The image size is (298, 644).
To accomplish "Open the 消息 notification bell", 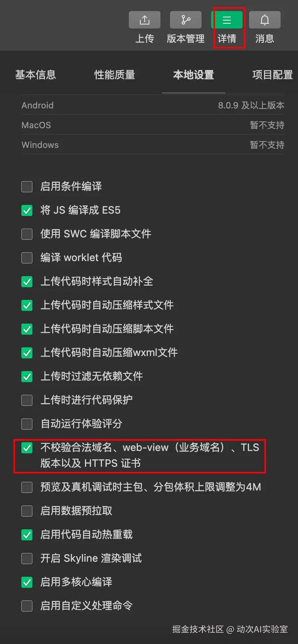I will tap(265, 20).
